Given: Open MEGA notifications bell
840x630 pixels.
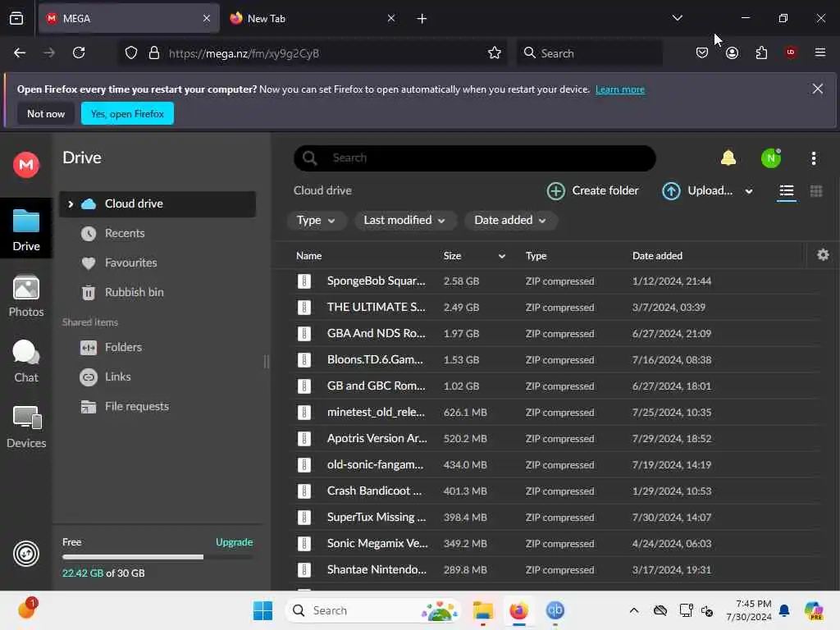Looking at the screenshot, I should tap(728, 158).
